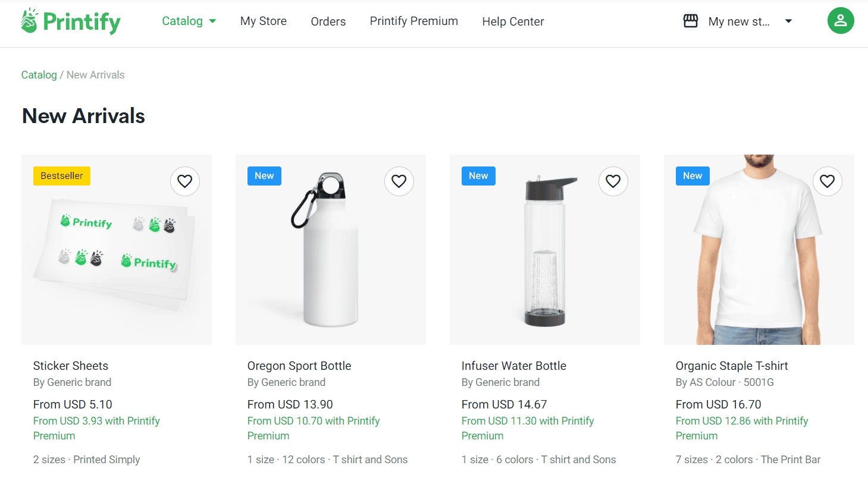868x481 pixels.
Task: Click the heart on Organic Staple T-shirt
Action: click(x=827, y=181)
